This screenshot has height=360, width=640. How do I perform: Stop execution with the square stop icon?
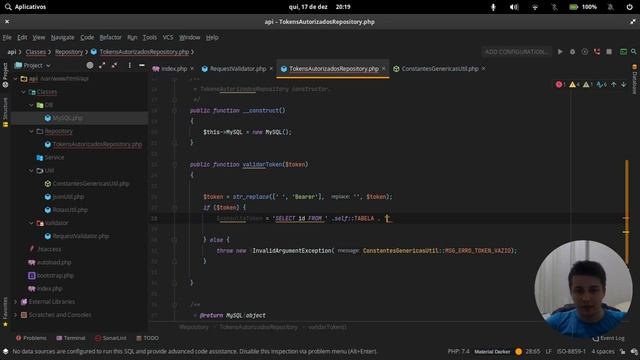pos(609,52)
